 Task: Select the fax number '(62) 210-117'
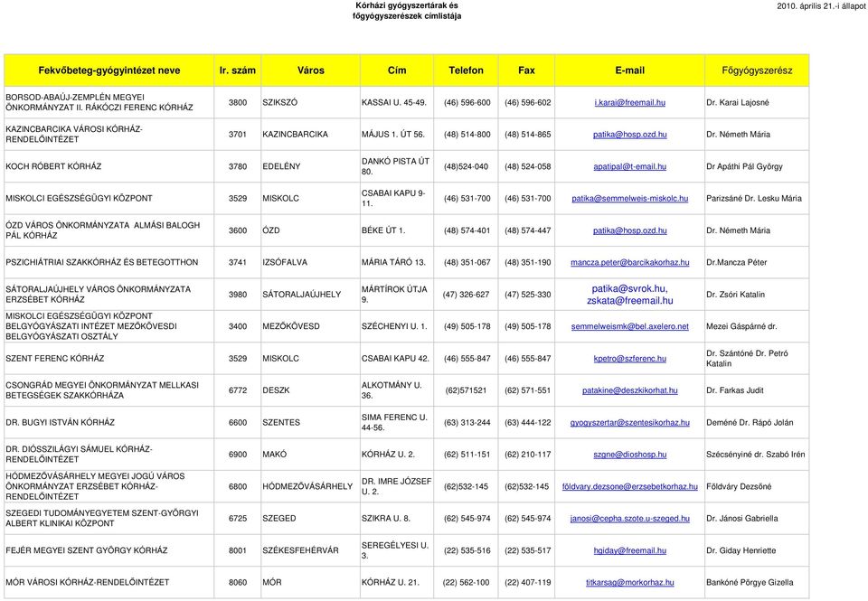point(527,455)
